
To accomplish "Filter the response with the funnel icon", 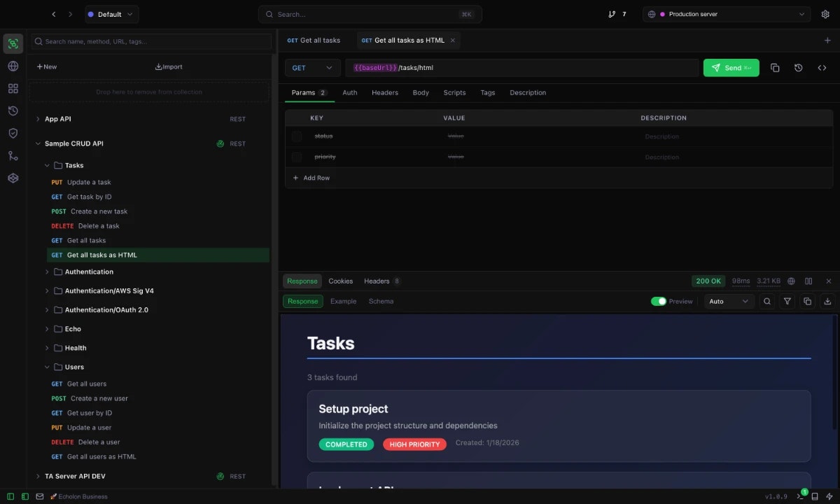I will click(x=787, y=301).
